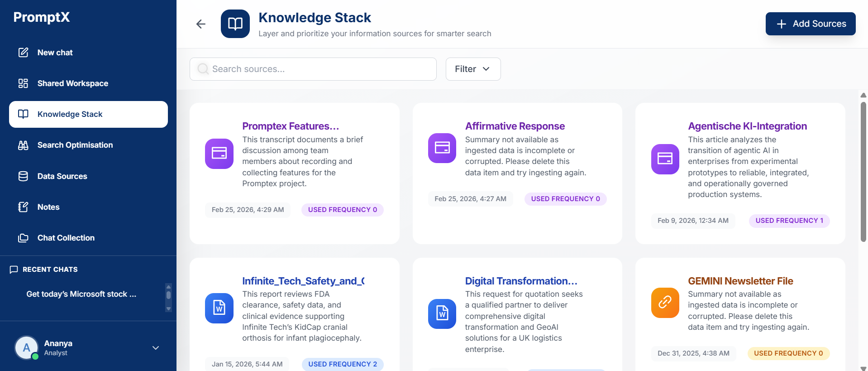Open the Data Sources page
This screenshot has width=868, height=371.
point(88,176)
